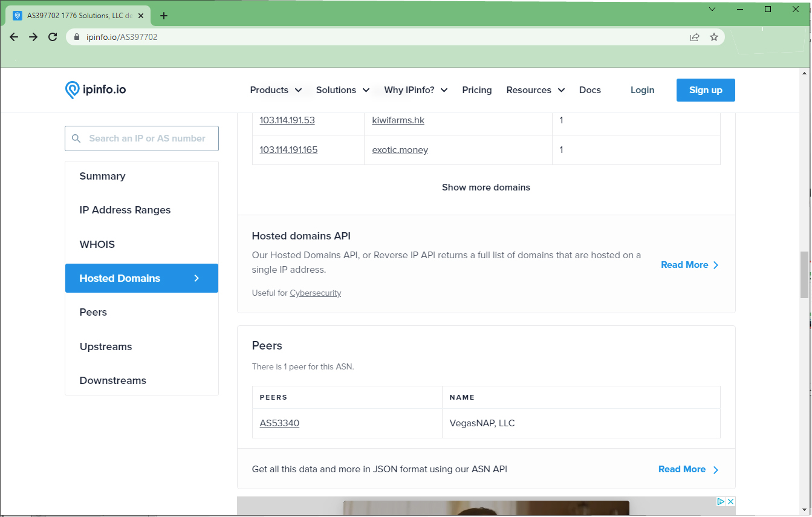This screenshot has height=517, width=812.
Task: Open the Cybersecurity link
Action: [315, 293]
